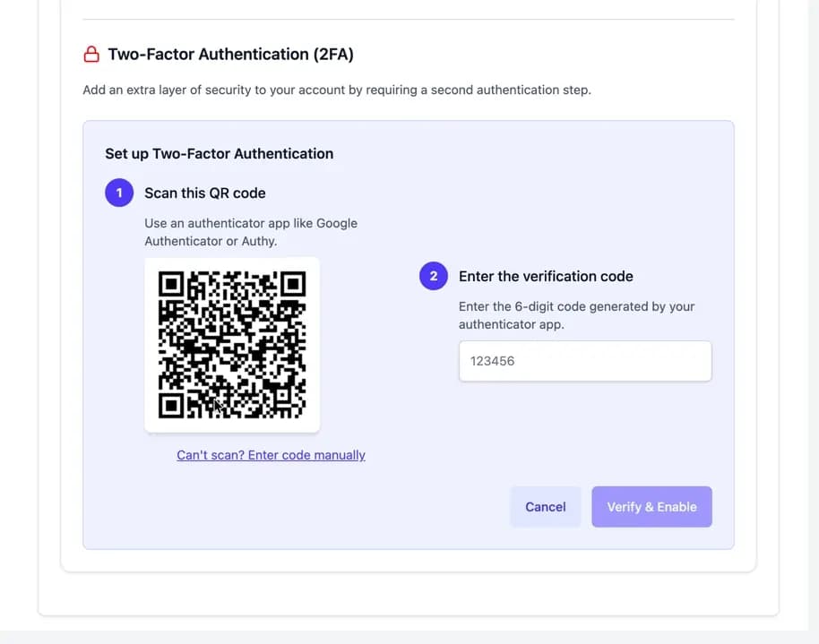Click "Set up Two-Factor Authentication" panel title
819x644 pixels.
[x=220, y=153]
